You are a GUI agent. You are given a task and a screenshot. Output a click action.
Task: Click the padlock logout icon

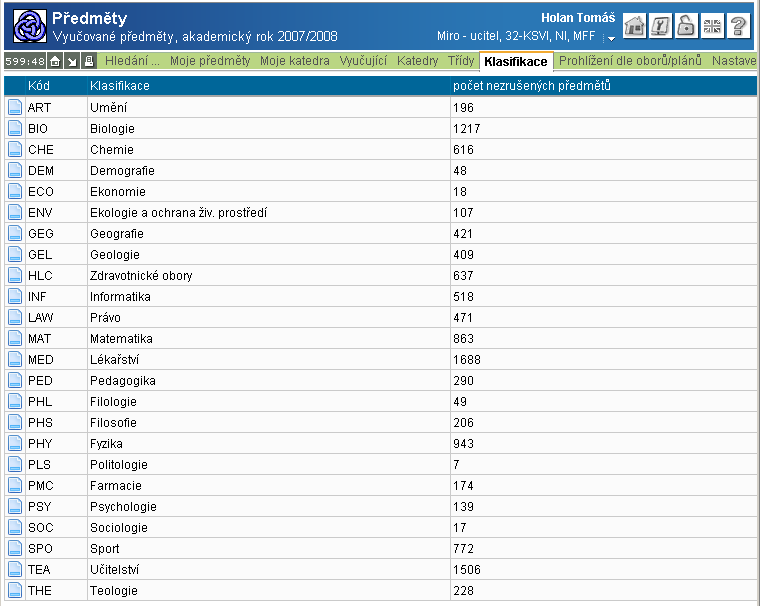coord(686,26)
